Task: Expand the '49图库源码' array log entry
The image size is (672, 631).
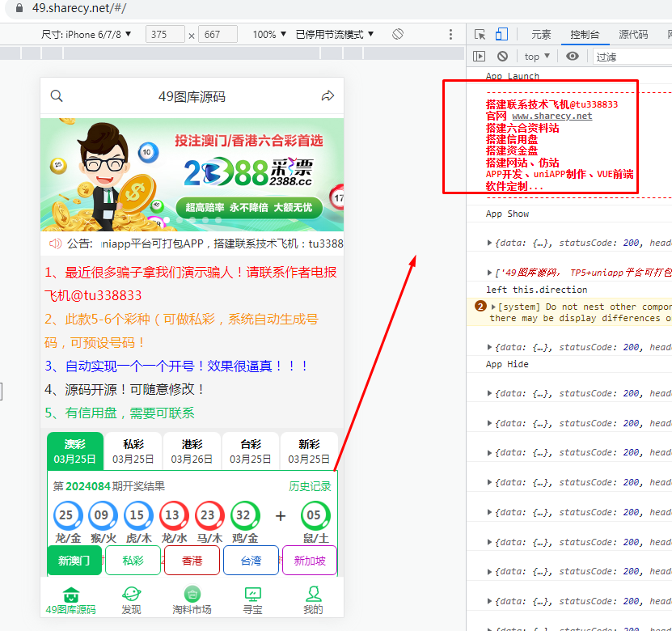Action: click(x=489, y=272)
